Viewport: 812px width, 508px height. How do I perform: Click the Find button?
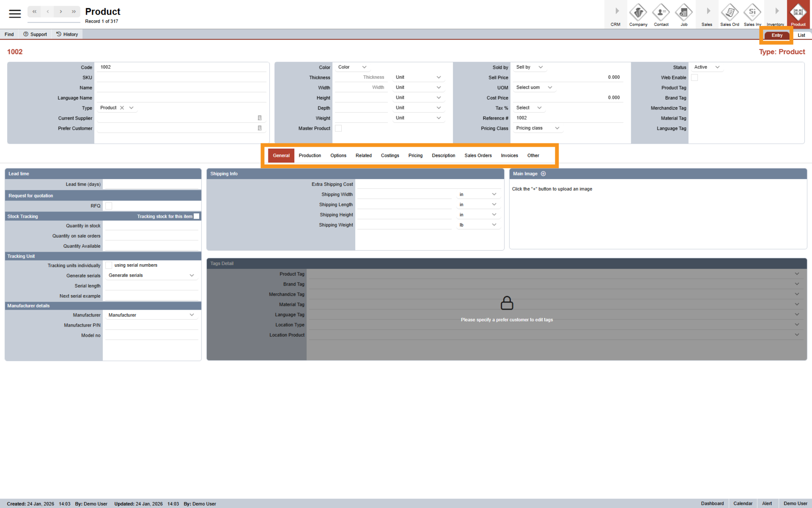tap(9, 34)
